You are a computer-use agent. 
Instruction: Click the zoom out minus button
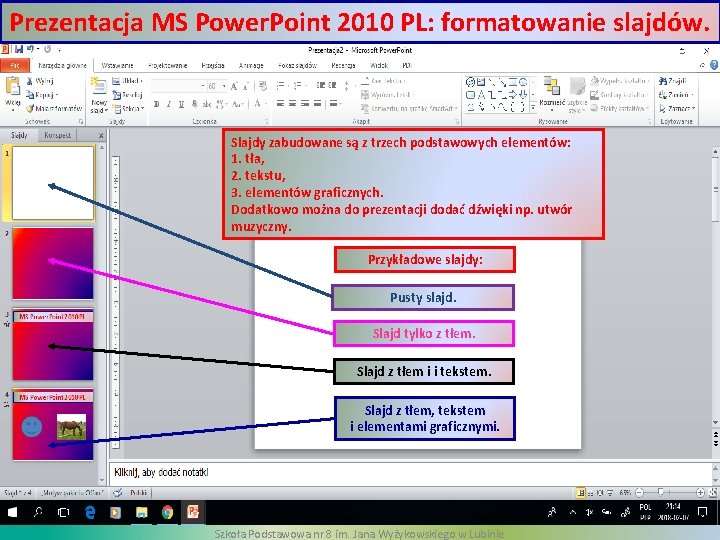coord(640,493)
